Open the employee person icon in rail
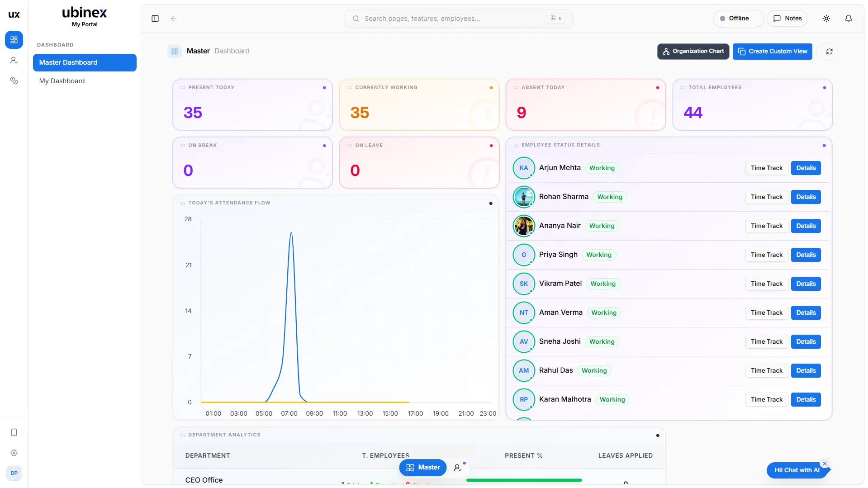 [14, 60]
